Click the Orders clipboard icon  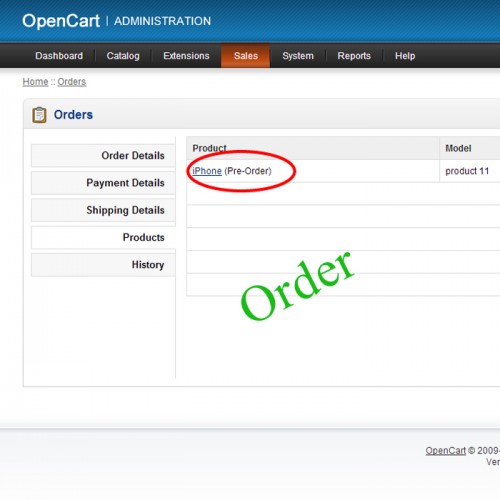click(x=39, y=115)
